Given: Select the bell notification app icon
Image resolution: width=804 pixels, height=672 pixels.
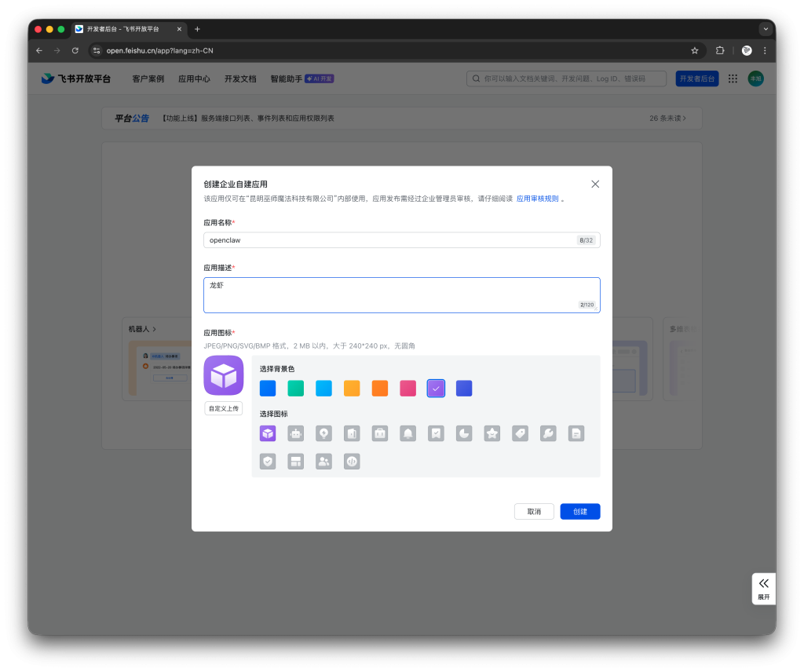Looking at the screenshot, I should [x=408, y=433].
